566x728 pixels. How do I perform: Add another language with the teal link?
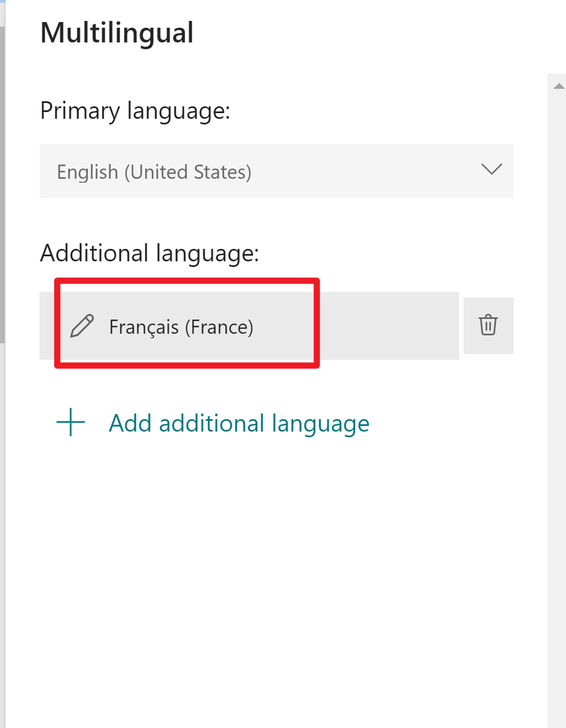click(x=239, y=423)
